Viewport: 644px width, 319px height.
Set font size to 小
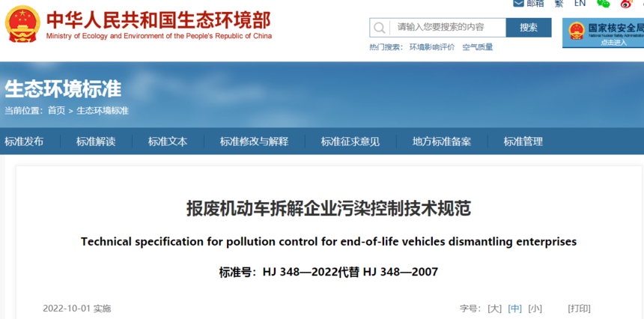click(535, 309)
